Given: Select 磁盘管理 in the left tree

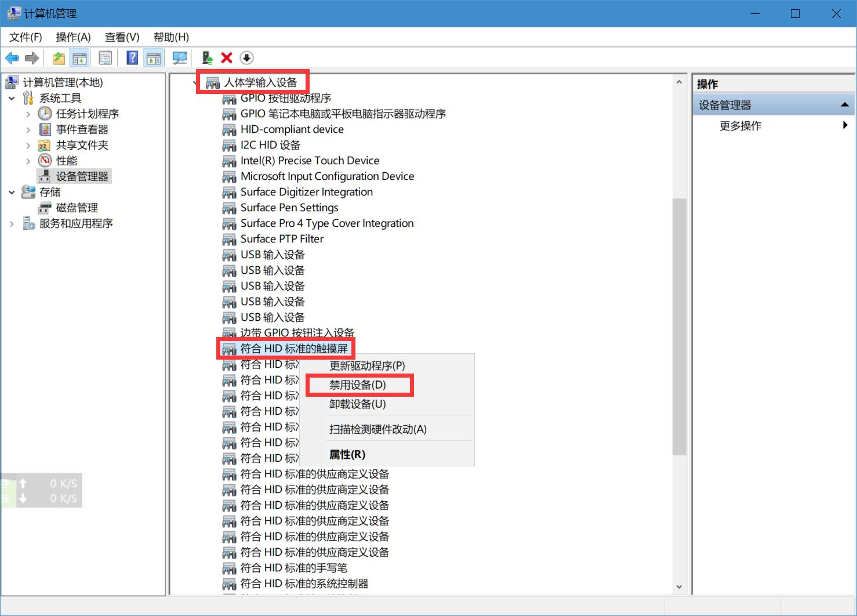Looking at the screenshot, I should click(77, 208).
